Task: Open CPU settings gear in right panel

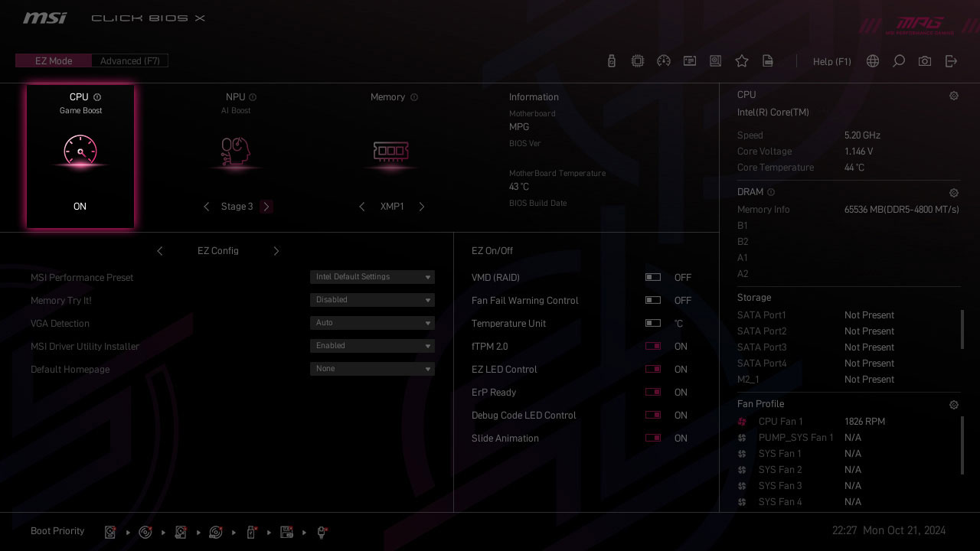Action: point(953,96)
